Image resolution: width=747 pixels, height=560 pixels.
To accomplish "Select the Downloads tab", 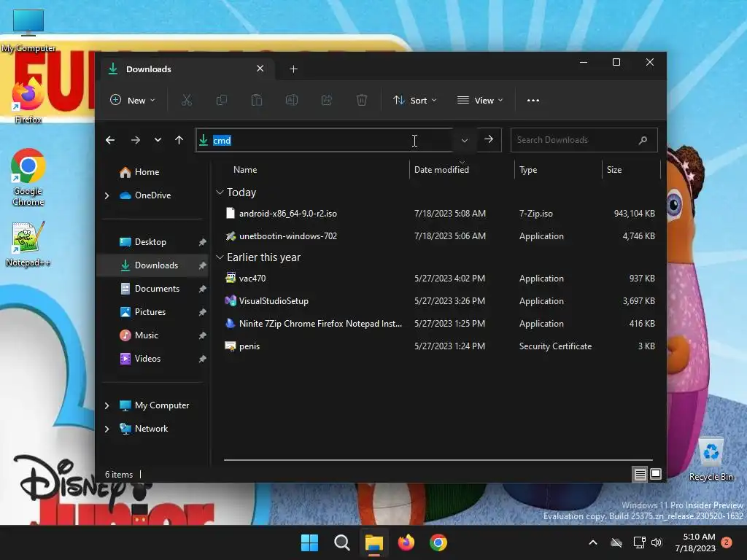I will pyautogui.click(x=186, y=69).
